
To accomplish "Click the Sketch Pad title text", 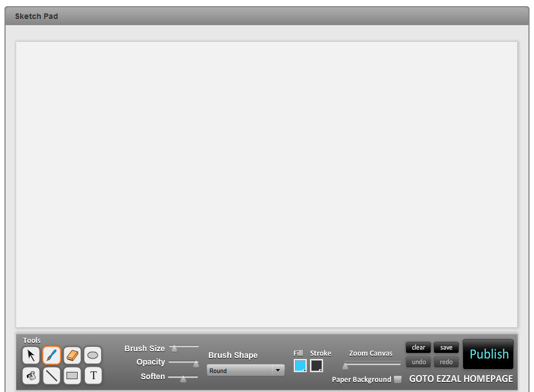I will tap(36, 16).
